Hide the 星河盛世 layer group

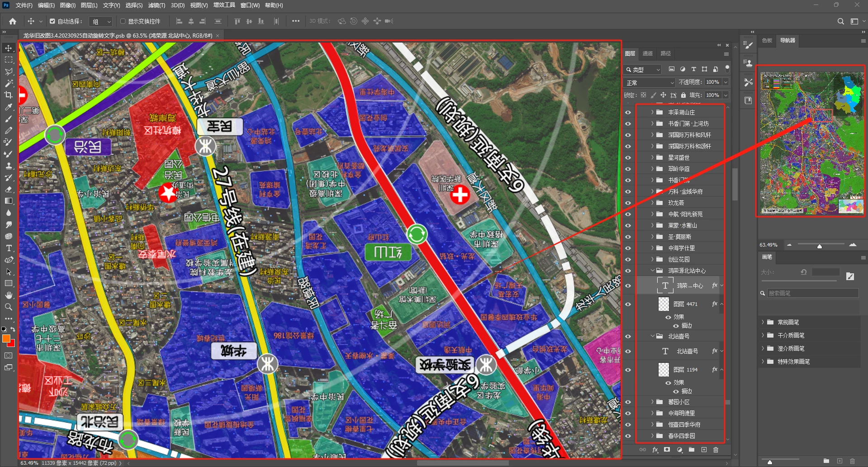[628, 157]
